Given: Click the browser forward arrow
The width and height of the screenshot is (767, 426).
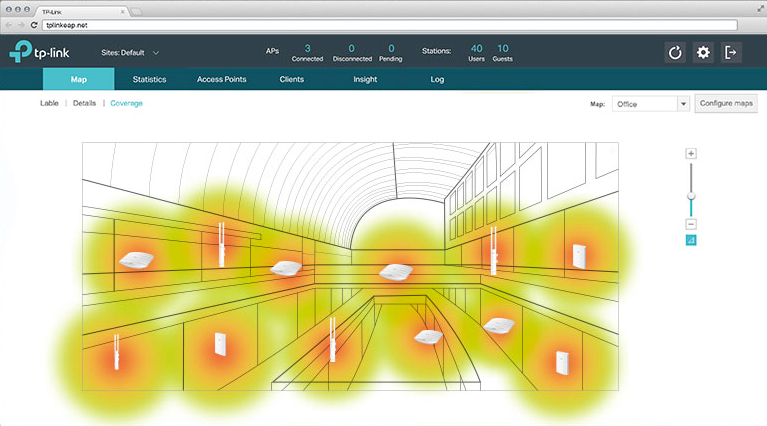Looking at the screenshot, I should coord(21,25).
